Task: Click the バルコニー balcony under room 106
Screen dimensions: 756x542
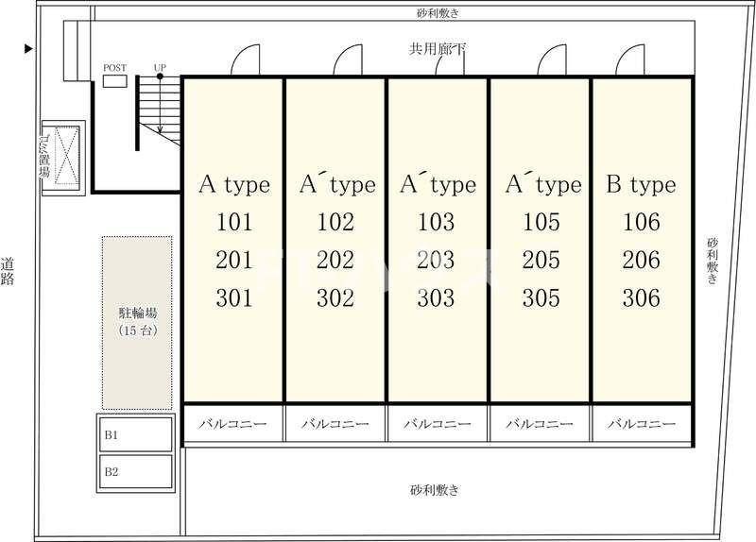Action: click(642, 424)
